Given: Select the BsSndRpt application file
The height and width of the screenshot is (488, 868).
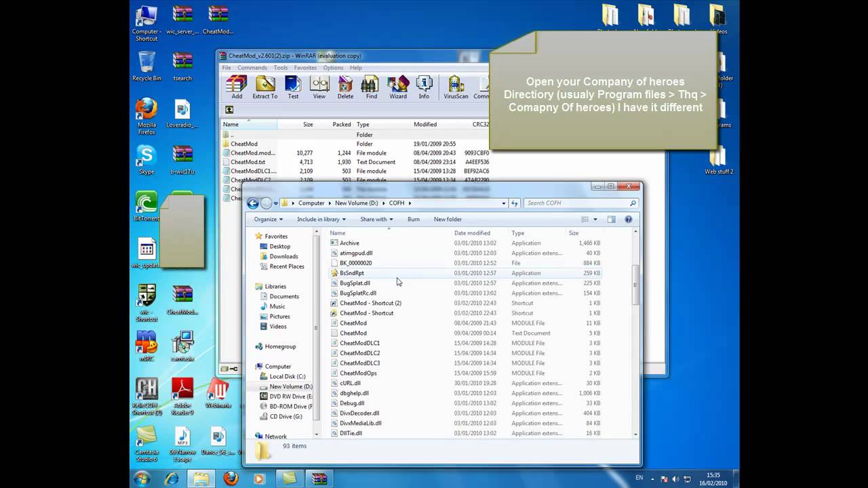Looking at the screenshot, I should pos(465,273).
